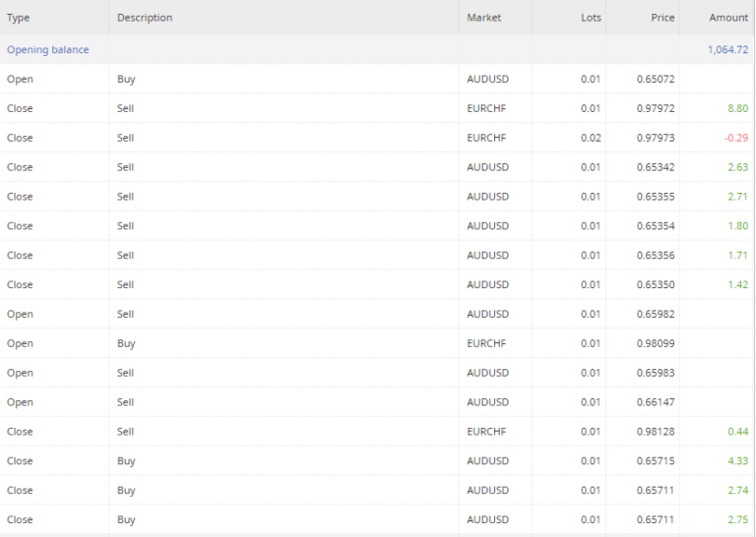Select the 8.80 profit amount
This screenshot has height=537, width=756.
(737, 108)
